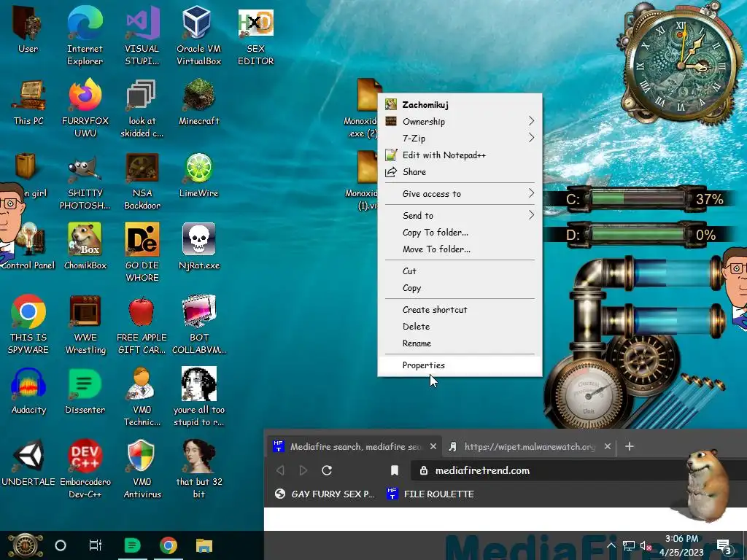This screenshot has width=747, height=560.
Task: Select the NjRat.exe skull icon
Action: [198, 239]
